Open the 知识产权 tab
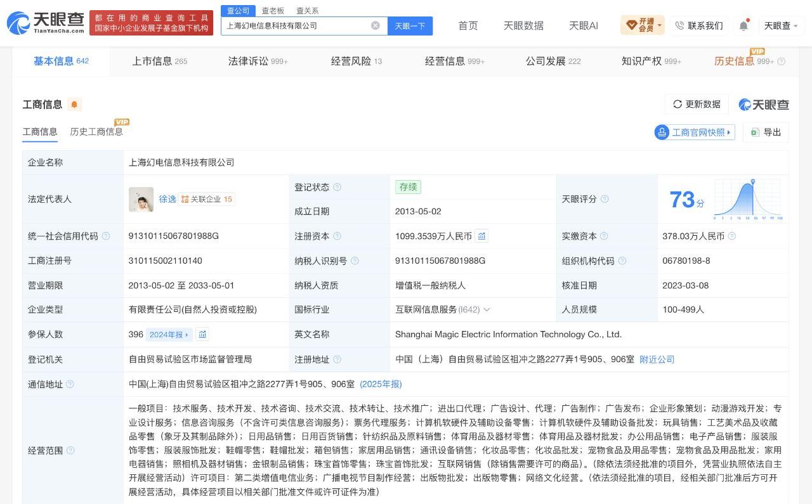Screen dimensions: 812x504 tap(651, 61)
